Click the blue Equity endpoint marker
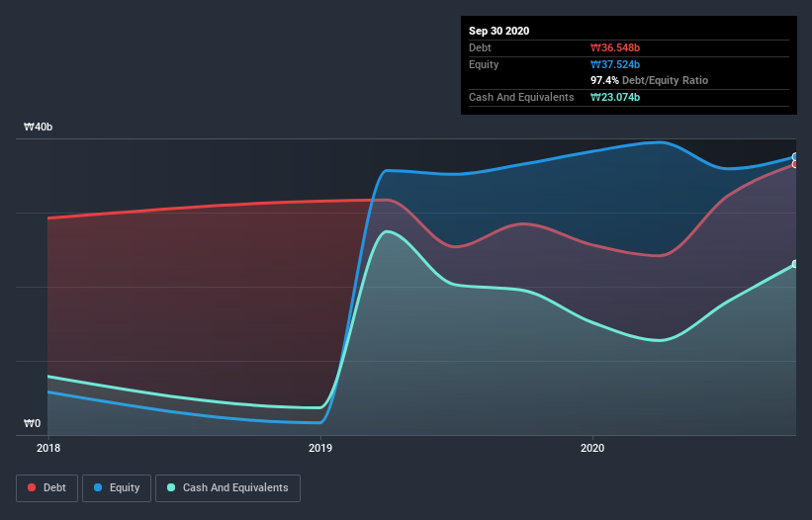This screenshot has width=812, height=520. [795, 157]
